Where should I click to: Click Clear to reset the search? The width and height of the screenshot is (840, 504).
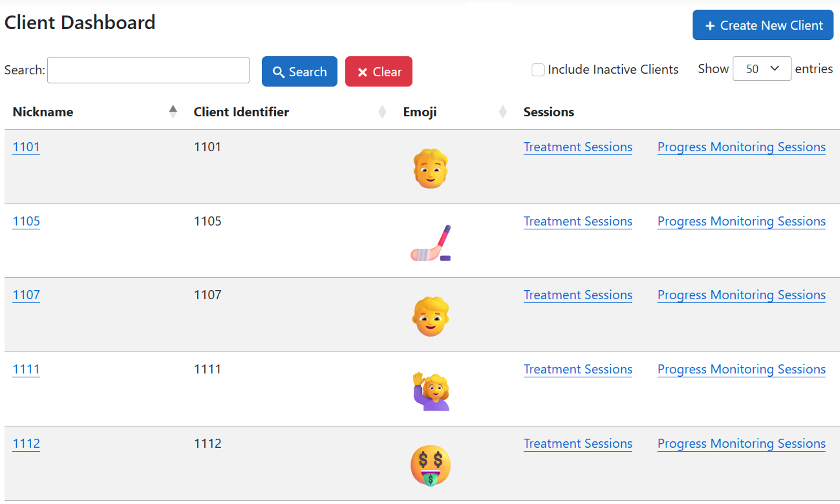[379, 71]
